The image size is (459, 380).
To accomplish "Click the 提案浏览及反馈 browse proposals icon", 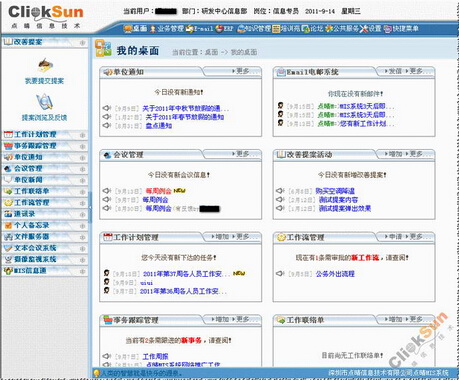I will pos(45,102).
